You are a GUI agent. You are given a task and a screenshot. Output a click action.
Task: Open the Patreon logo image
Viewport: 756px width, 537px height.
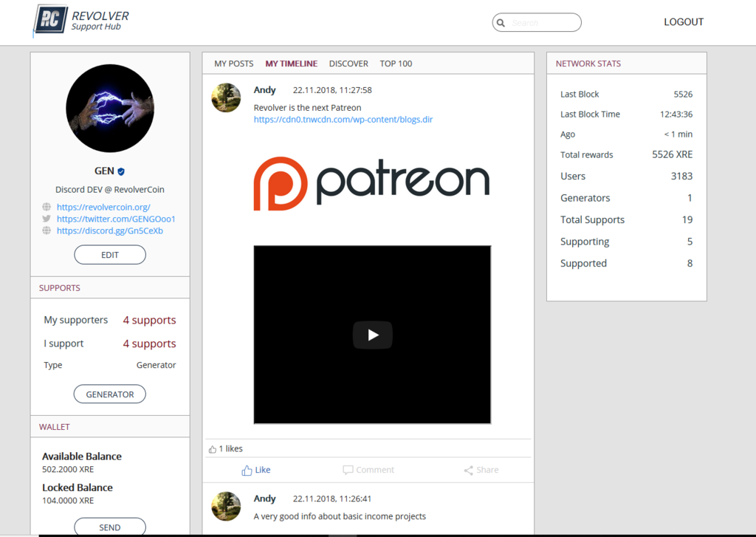372,184
